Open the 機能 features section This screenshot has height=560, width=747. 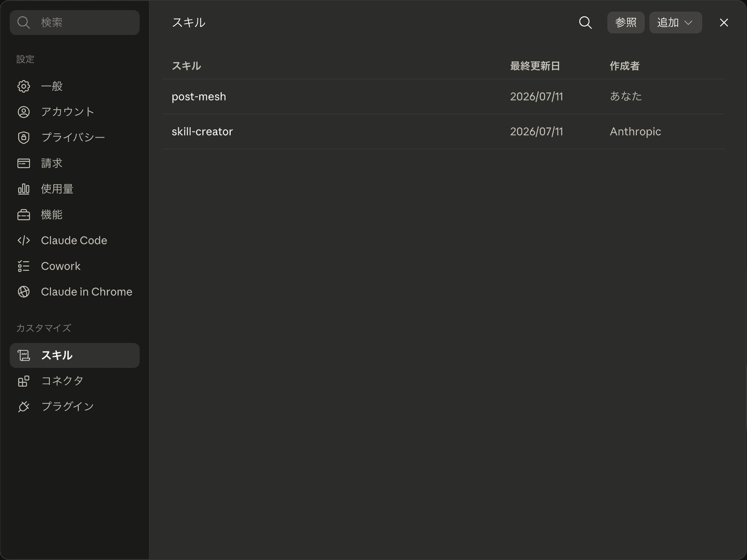(x=75, y=215)
